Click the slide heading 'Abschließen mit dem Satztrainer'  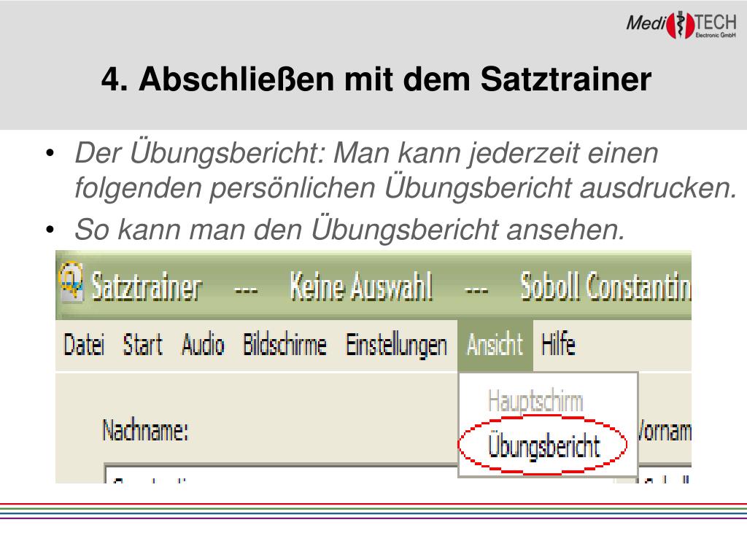(395, 79)
